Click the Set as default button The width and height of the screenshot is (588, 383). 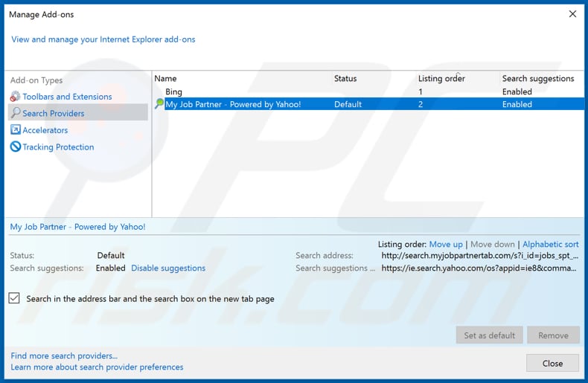pos(489,335)
